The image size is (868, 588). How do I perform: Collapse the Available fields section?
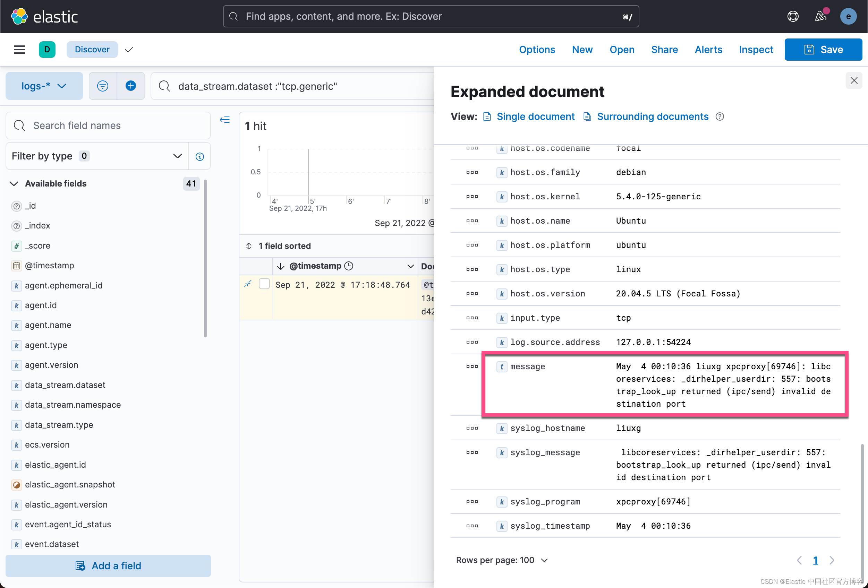(x=14, y=183)
